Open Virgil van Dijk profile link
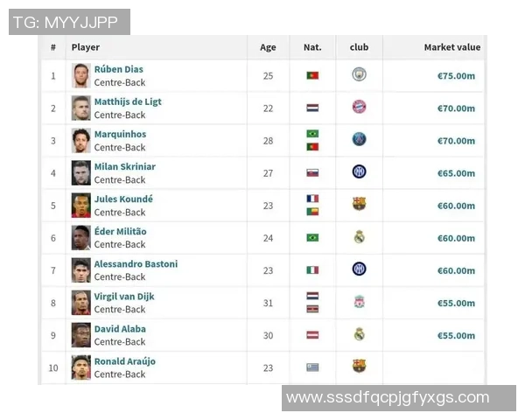 click(x=124, y=296)
